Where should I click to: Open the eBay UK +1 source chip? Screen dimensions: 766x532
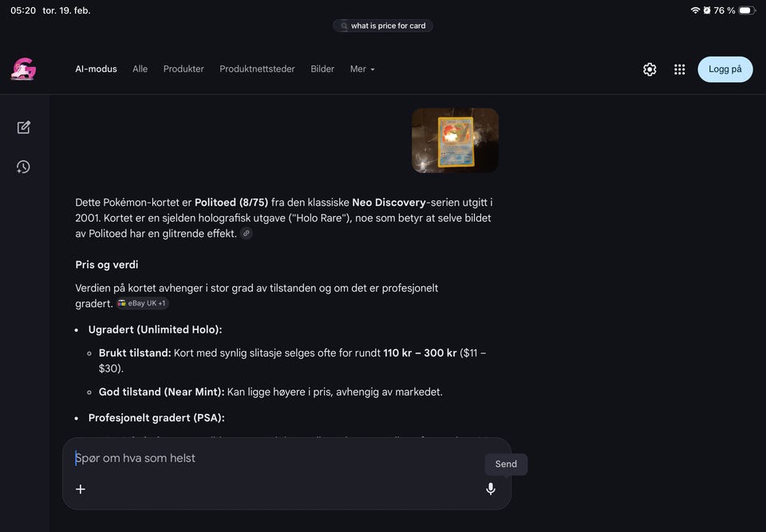pyautogui.click(x=143, y=303)
